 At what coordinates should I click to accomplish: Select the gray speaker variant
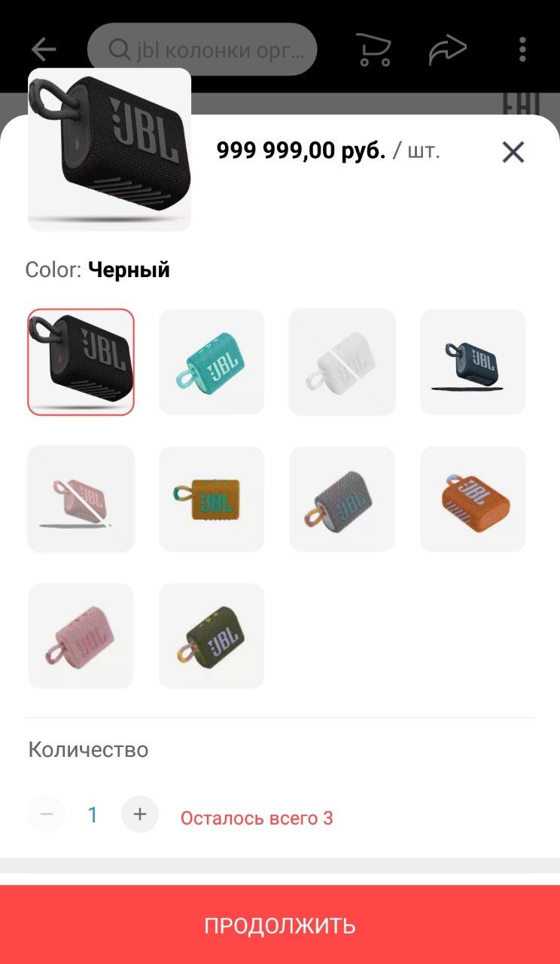coord(342,499)
